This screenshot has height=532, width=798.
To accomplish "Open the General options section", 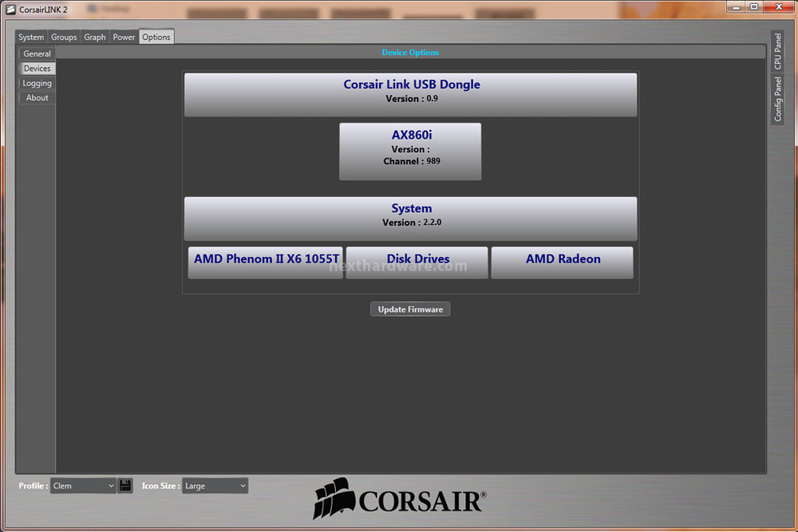I will (38, 53).
